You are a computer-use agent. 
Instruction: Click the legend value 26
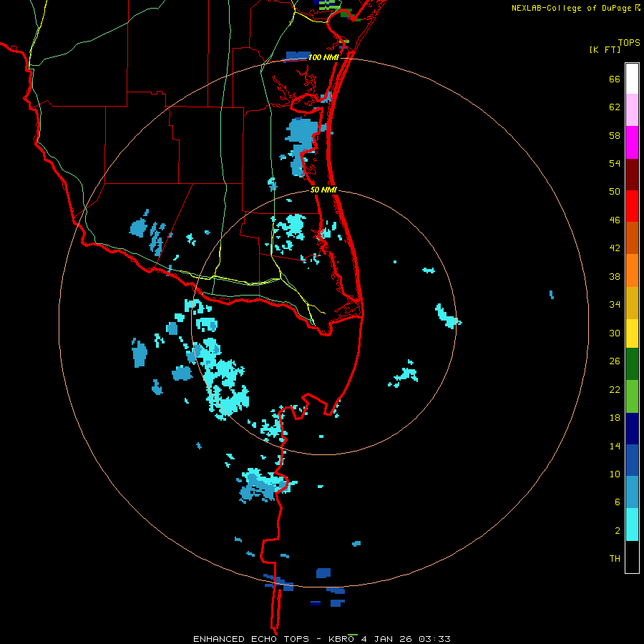[x=615, y=361]
